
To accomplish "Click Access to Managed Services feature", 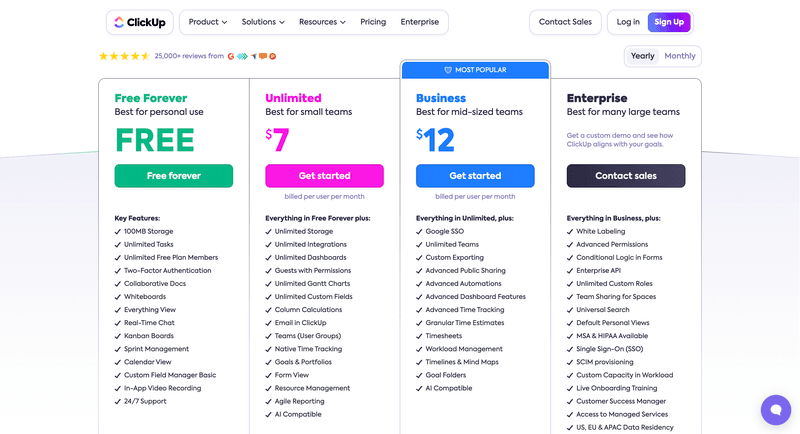I will click(622, 415).
